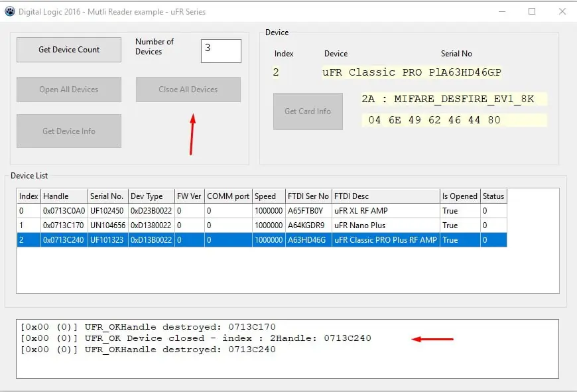
Task: Click device type 0xD13B0022 cell
Action: click(151, 240)
